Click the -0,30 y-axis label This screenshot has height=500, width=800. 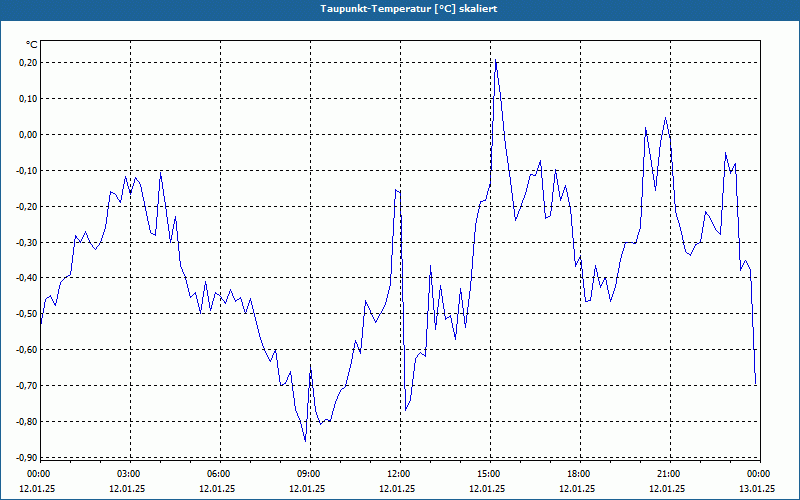27,242
